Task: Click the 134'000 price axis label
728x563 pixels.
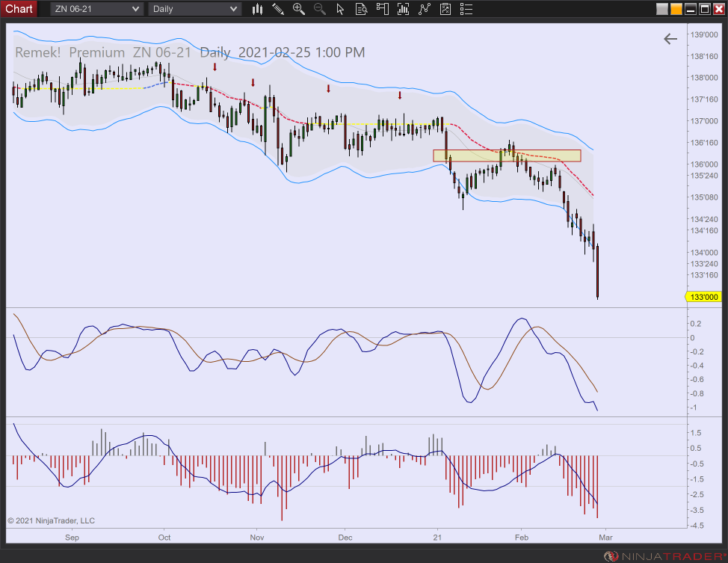Action: click(x=704, y=253)
